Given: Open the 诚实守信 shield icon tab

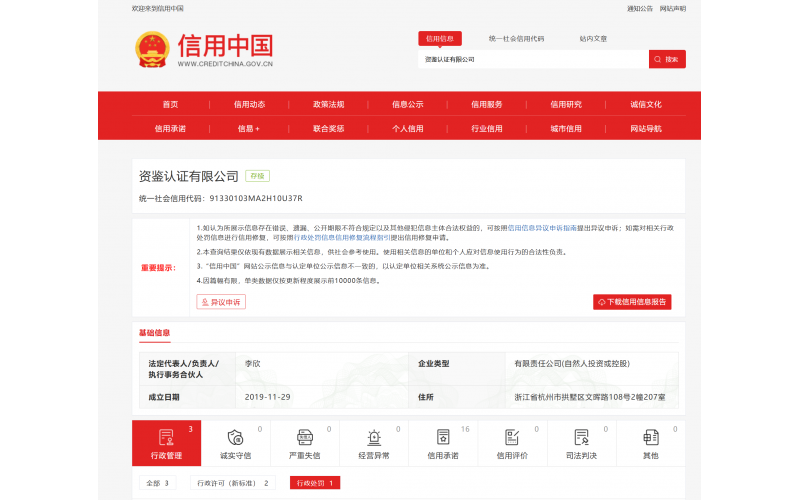Looking at the screenshot, I should click(235, 443).
